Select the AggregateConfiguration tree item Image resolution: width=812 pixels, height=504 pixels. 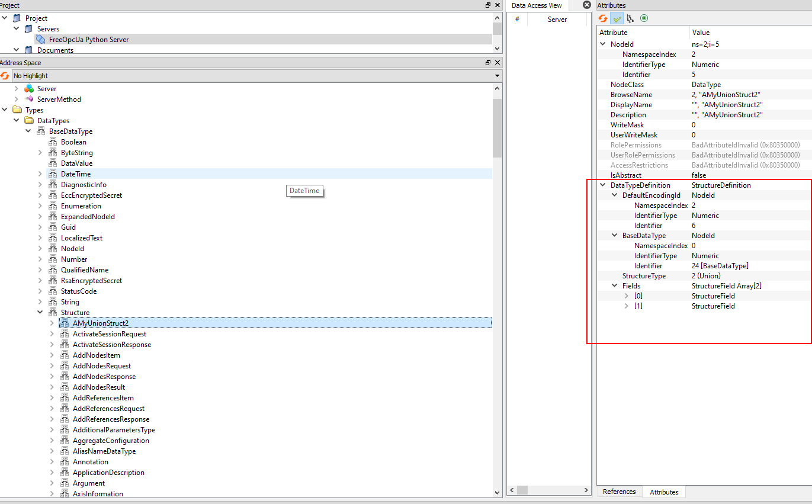[x=111, y=441]
